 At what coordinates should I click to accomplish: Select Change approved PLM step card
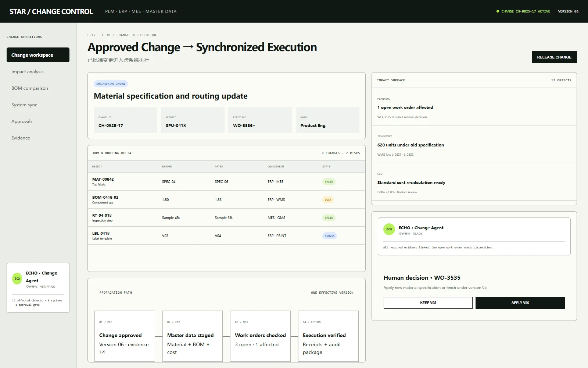point(125,336)
